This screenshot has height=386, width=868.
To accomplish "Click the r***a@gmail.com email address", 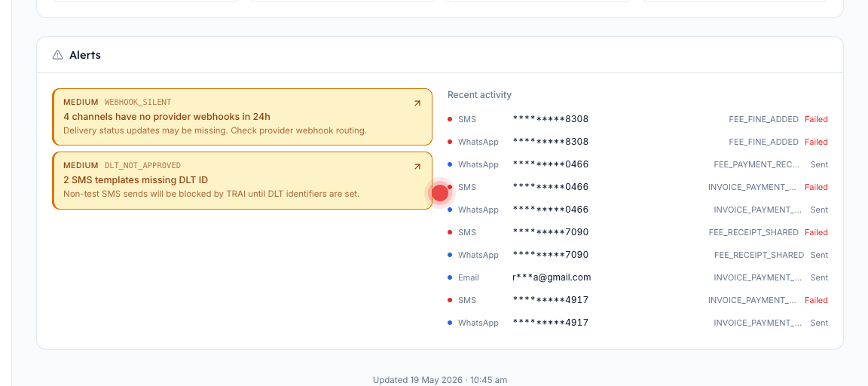I will pyautogui.click(x=552, y=277).
